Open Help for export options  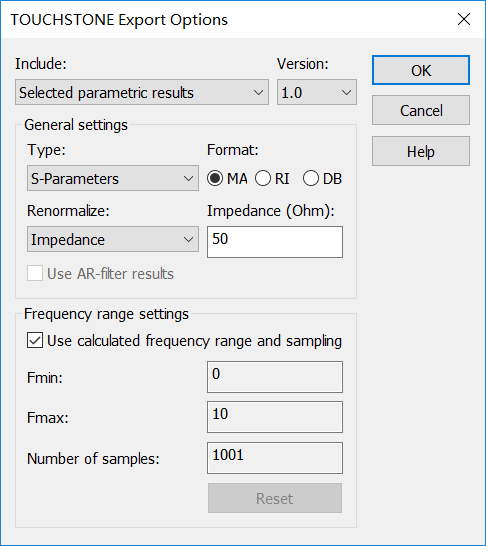(421, 151)
